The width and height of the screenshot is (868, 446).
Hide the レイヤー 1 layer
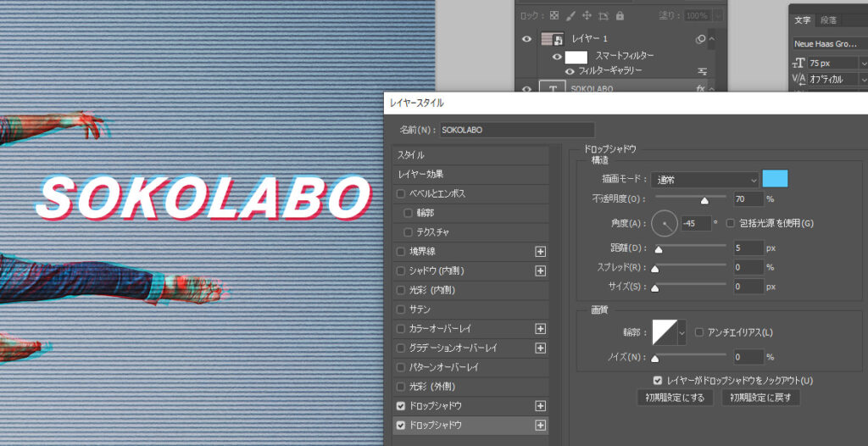click(527, 39)
